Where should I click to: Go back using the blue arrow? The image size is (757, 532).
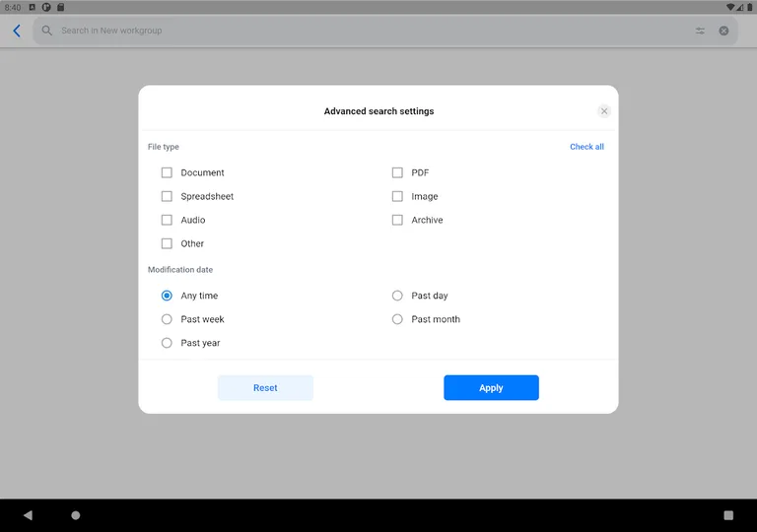coord(17,31)
